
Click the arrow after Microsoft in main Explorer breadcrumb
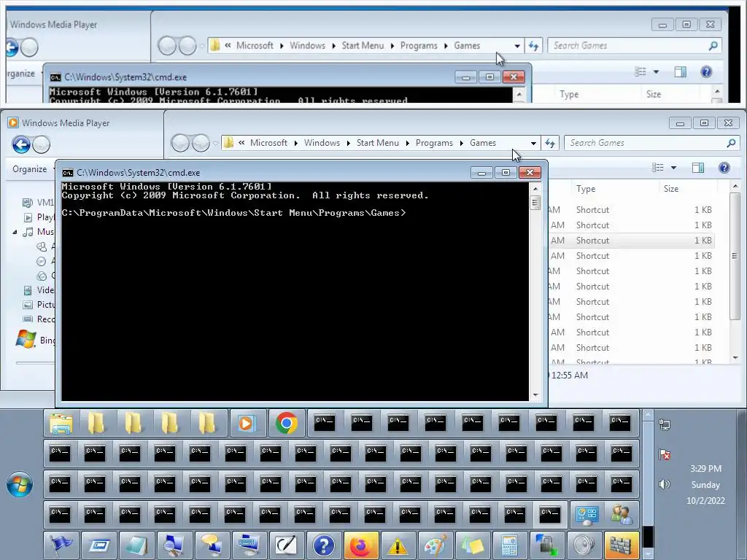[296, 143]
